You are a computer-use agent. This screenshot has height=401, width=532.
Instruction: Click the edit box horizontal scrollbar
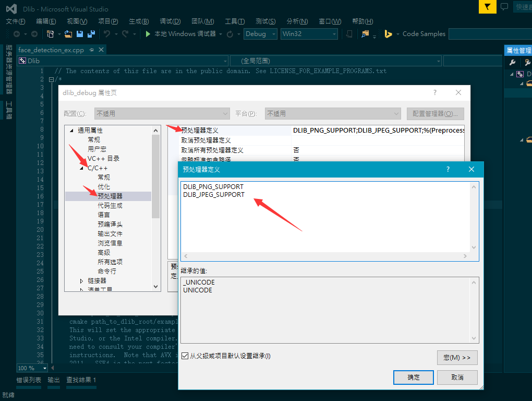(x=325, y=256)
